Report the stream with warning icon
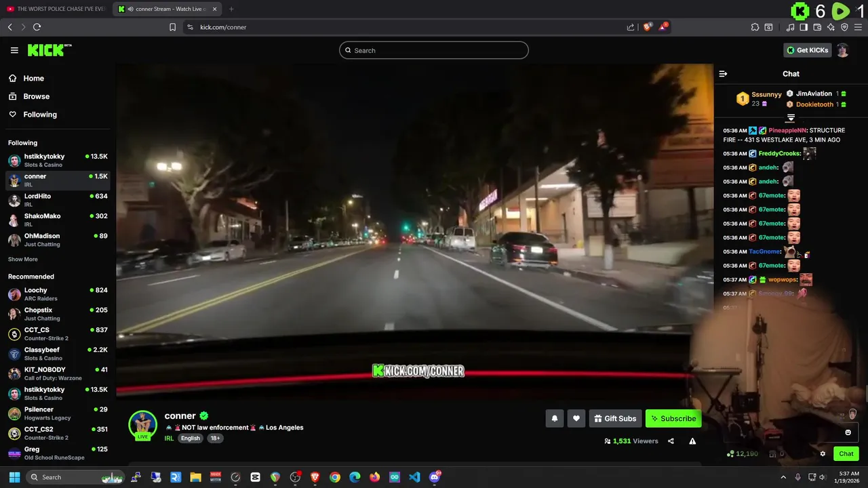The height and width of the screenshot is (488, 868). point(692,441)
